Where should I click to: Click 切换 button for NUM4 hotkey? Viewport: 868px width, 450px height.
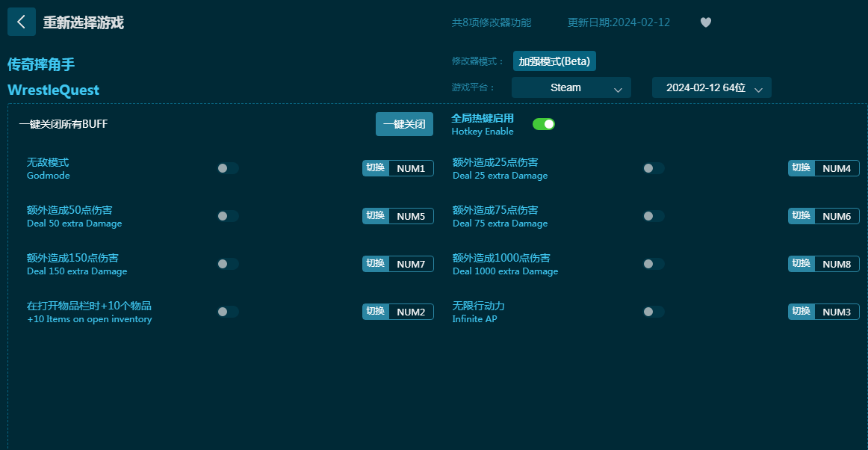click(x=802, y=168)
